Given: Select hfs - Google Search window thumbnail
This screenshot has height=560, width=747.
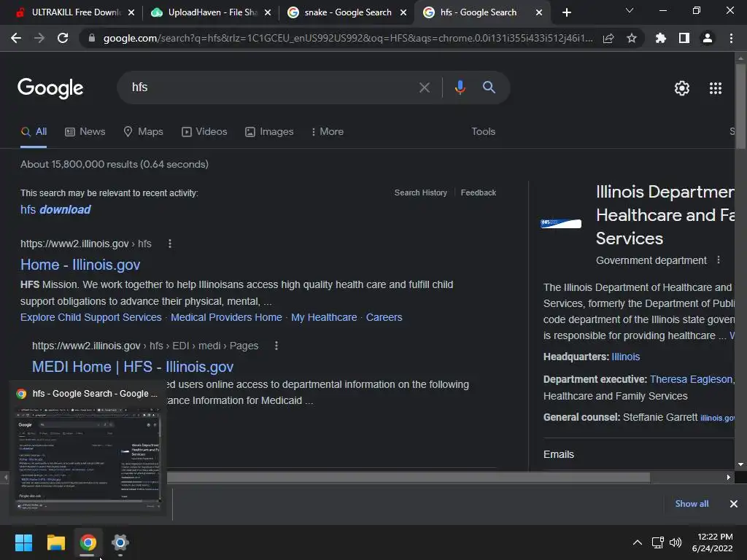Looking at the screenshot, I should 88,448.
